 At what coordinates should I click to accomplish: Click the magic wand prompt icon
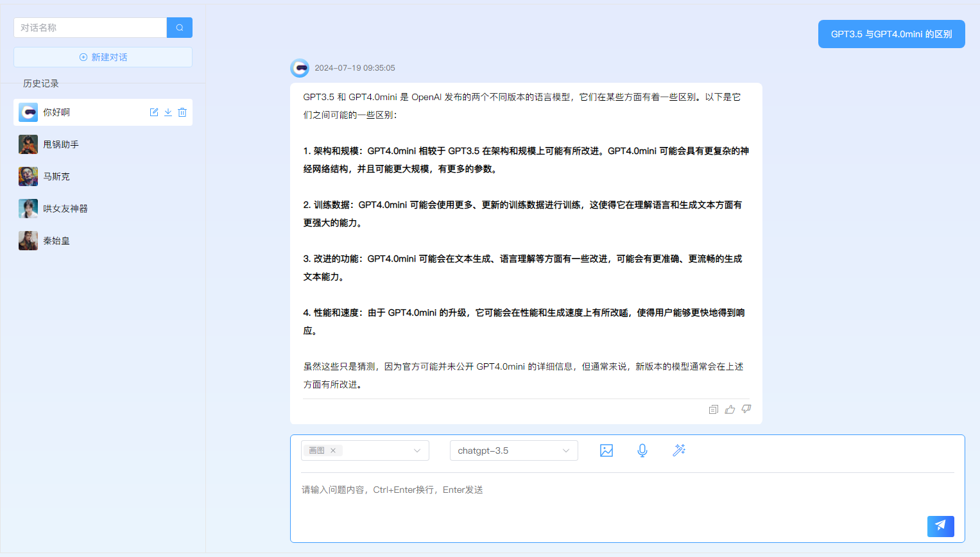tap(679, 450)
